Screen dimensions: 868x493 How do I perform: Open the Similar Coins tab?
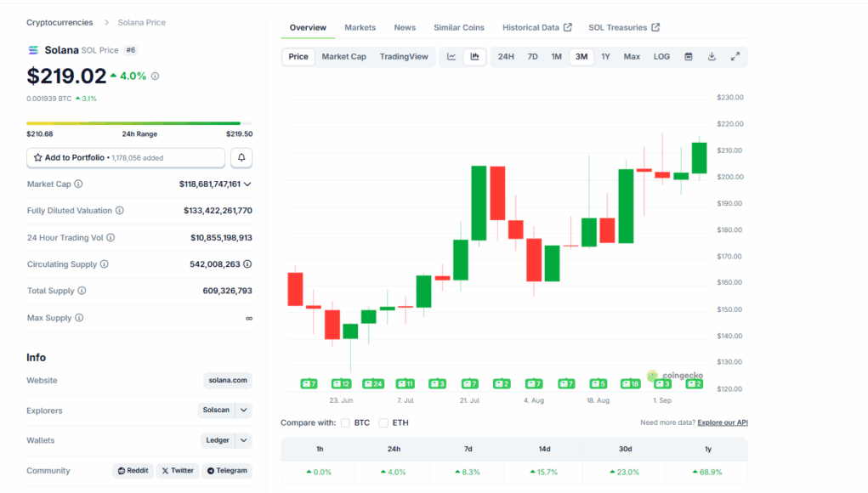pyautogui.click(x=459, y=28)
